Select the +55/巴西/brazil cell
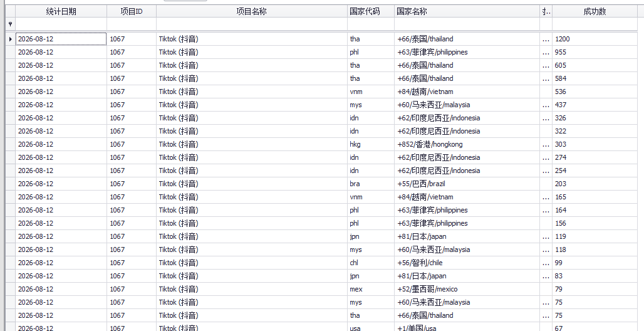 click(467, 184)
